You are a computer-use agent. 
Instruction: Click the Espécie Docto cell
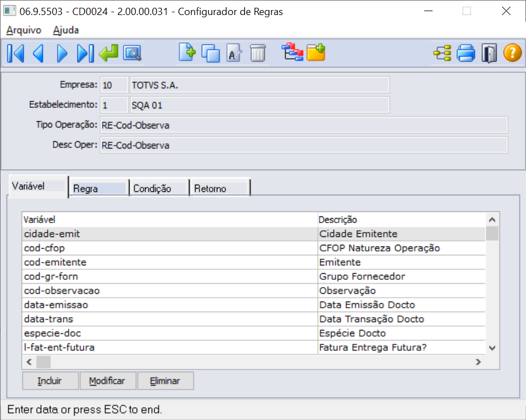pyautogui.click(x=401, y=333)
